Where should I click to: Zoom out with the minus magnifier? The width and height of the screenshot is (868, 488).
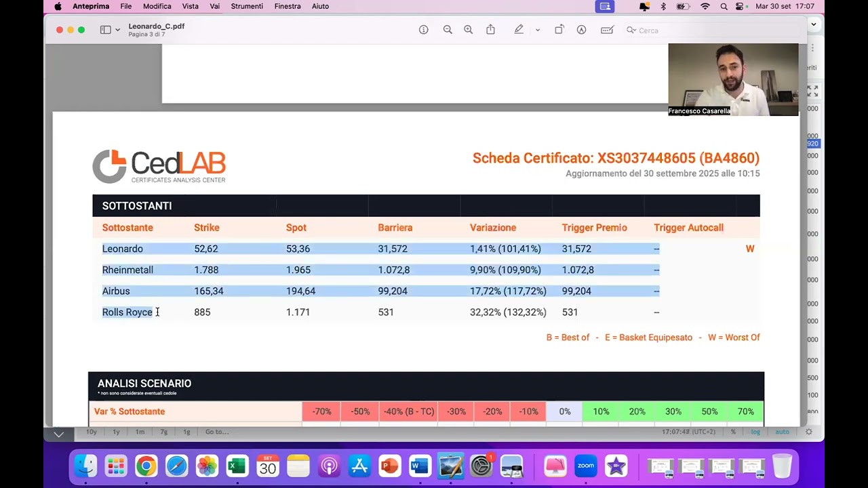pos(448,30)
